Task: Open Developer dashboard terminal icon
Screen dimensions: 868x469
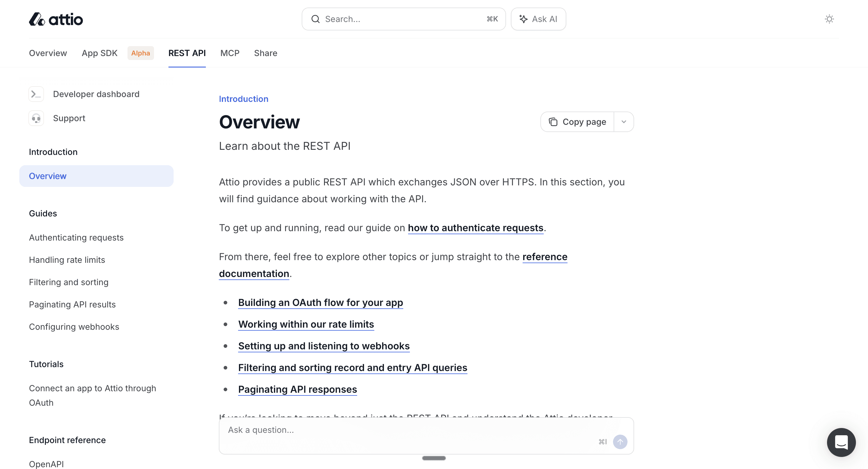Action: (36, 94)
